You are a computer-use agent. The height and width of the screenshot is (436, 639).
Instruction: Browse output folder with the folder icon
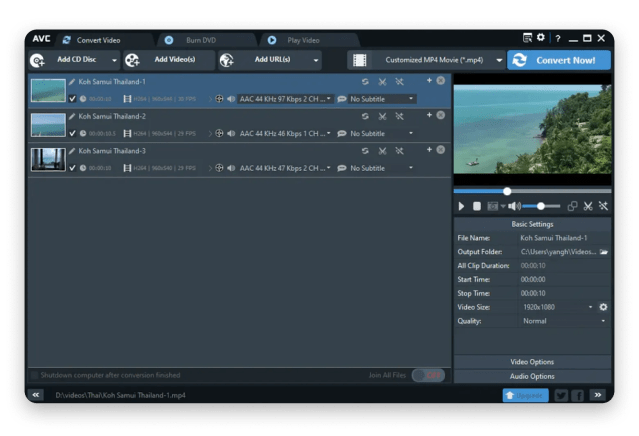(x=604, y=252)
